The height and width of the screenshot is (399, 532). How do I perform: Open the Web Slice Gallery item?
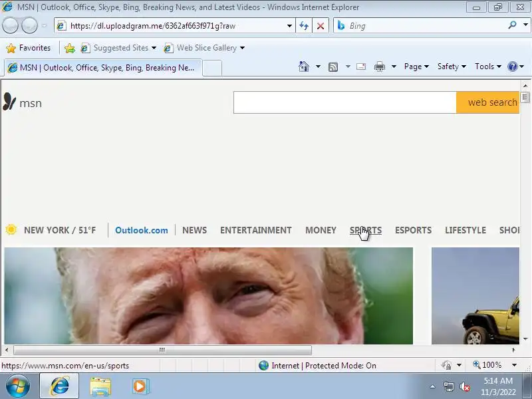click(204, 48)
